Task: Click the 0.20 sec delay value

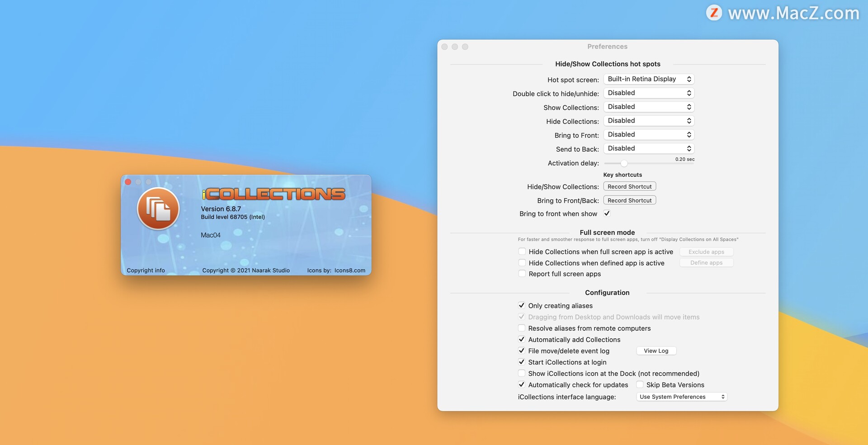Action: tap(685, 159)
